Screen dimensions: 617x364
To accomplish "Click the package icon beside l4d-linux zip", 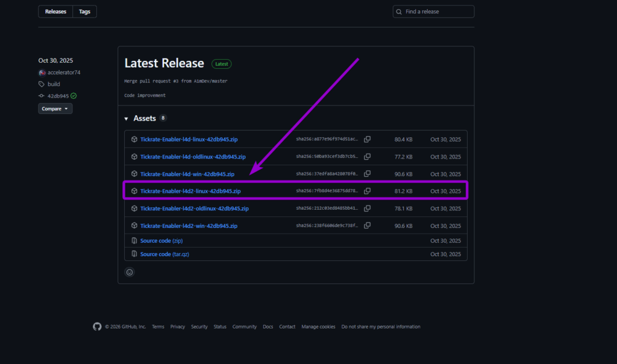I will point(134,139).
